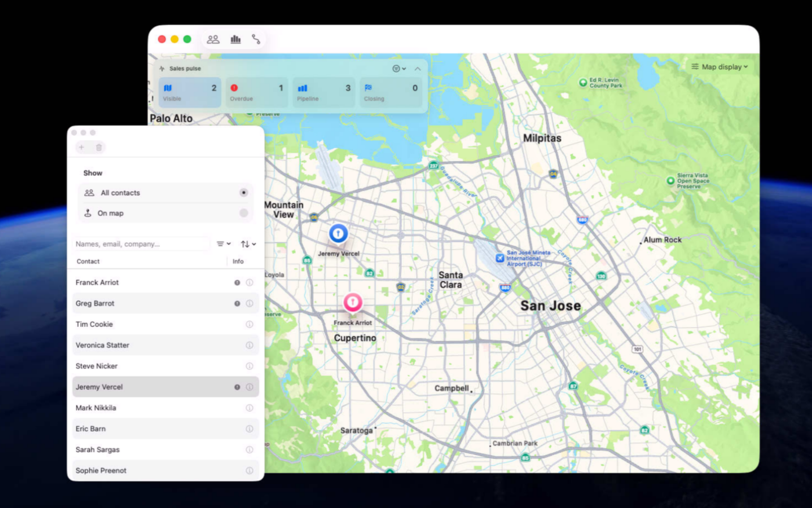This screenshot has width=812, height=508.
Task: Select Mark Nikkila in contact list
Action: click(166, 408)
